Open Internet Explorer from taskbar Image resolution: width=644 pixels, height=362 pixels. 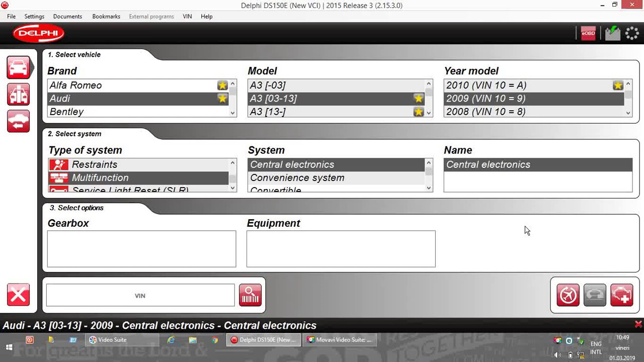pyautogui.click(x=171, y=340)
